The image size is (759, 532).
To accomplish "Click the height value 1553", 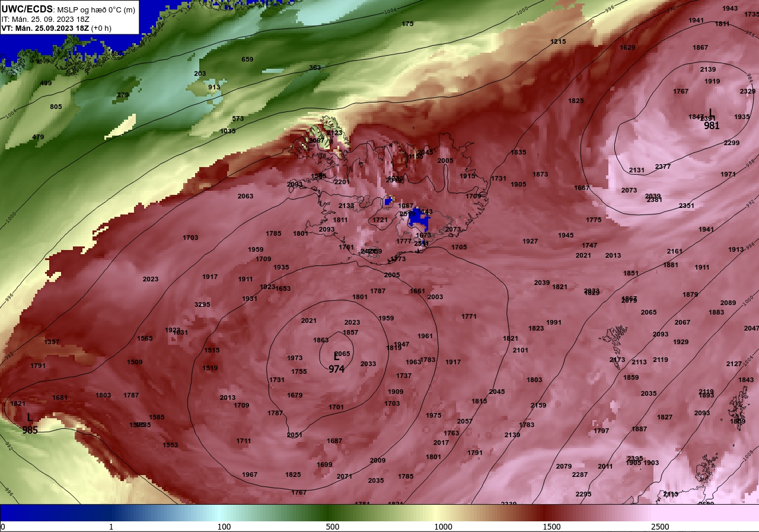I will tap(170, 445).
